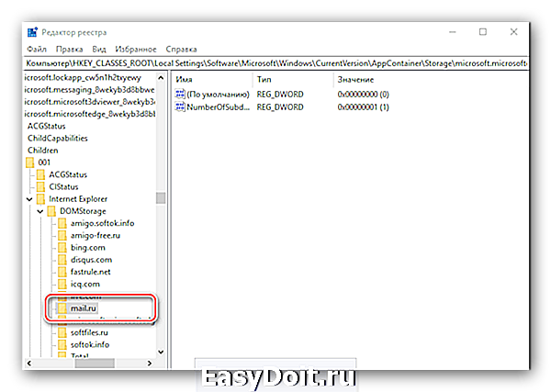Select the 001 folder icon
Image resolution: width=551 pixels, height=392 pixels.
pos(30,162)
